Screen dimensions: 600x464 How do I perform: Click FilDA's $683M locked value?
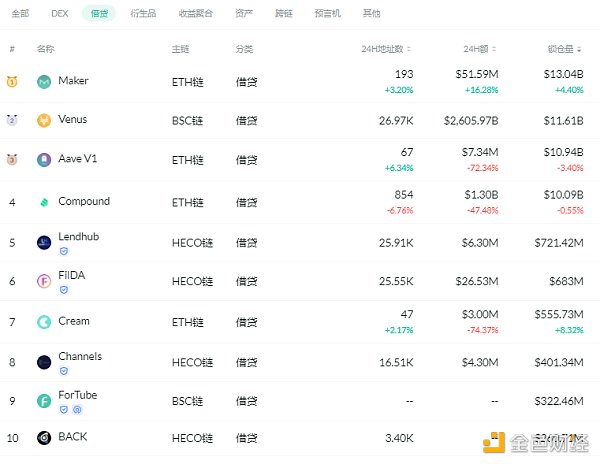tap(566, 282)
